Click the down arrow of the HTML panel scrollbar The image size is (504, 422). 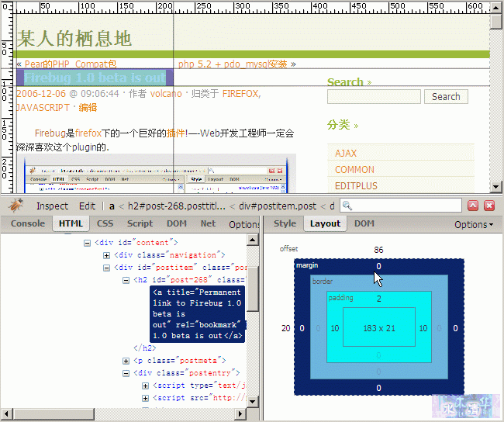point(253,401)
